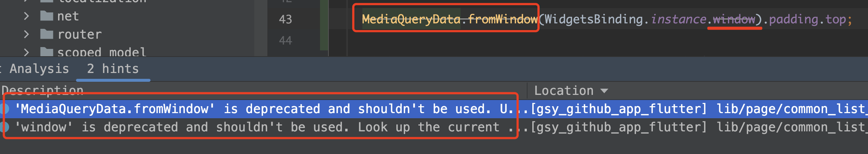
Task: Switch to the 2 hints tab
Action: (x=113, y=69)
